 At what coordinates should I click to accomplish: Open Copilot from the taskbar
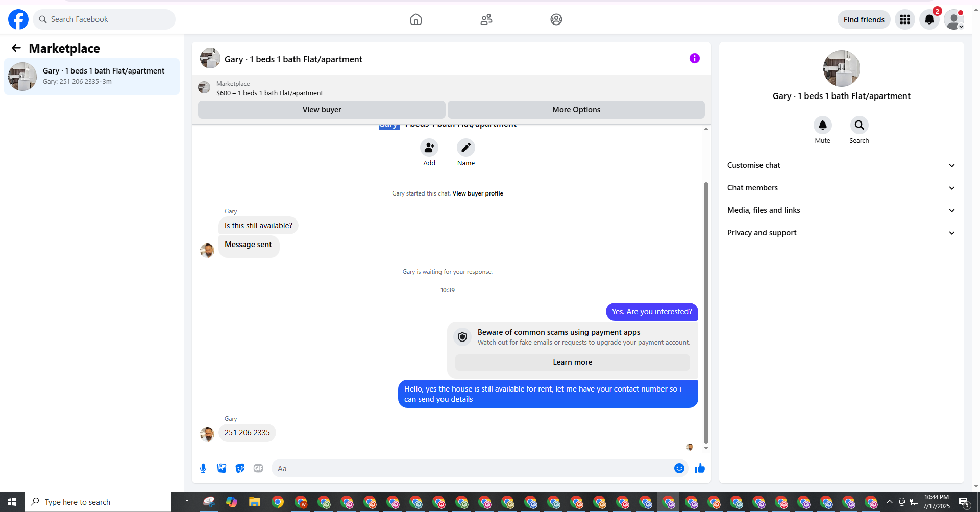232,502
